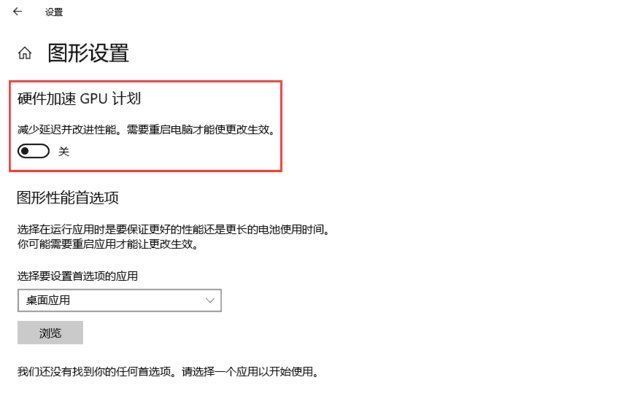The height and width of the screenshot is (404, 640).
Task: Click the 图形性能首选项 section heading
Action: (x=68, y=198)
